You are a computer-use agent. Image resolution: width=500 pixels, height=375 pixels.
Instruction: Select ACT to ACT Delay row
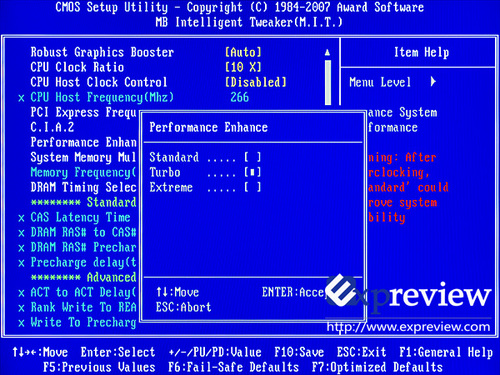click(83, 292)
